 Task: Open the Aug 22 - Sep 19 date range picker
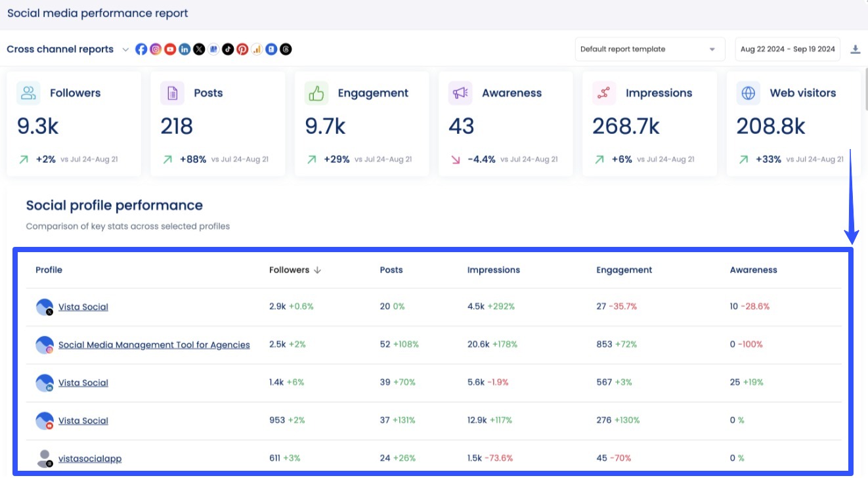click(787, 49)
